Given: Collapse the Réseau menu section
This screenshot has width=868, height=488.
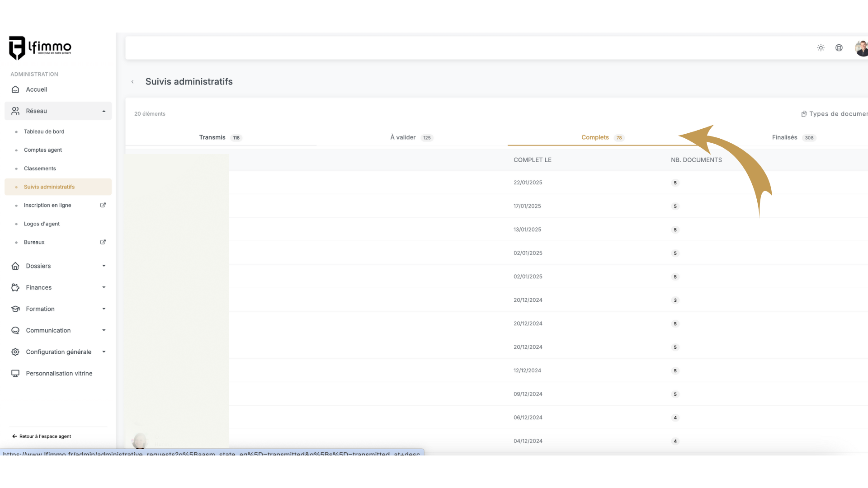Looking at the screenshot, I should [x=104, y=111].
